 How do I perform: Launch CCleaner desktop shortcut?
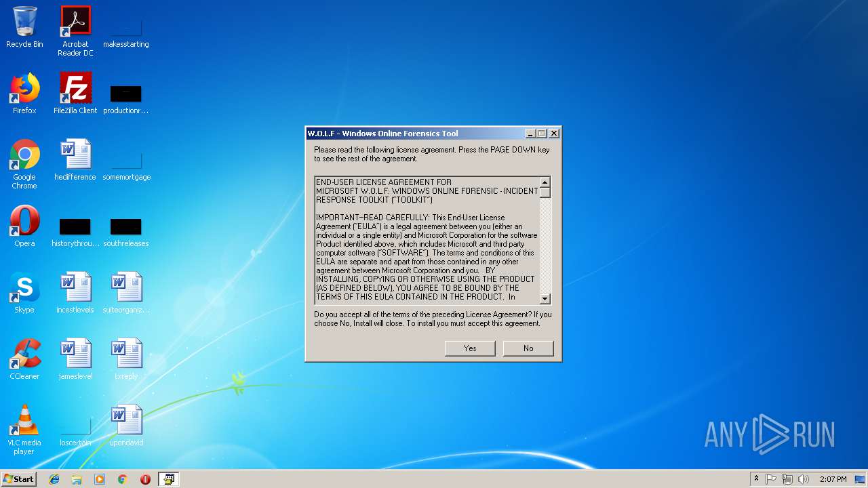[24, 359]
